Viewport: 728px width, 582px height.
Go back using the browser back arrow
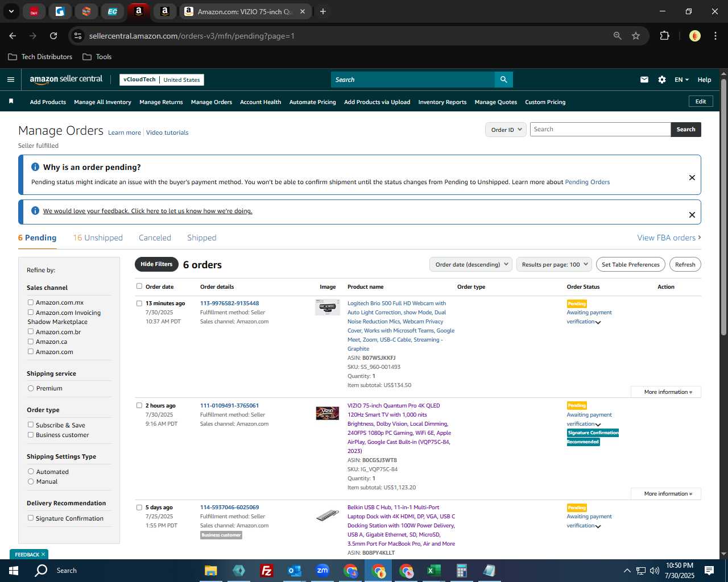(x=13, y=36)
